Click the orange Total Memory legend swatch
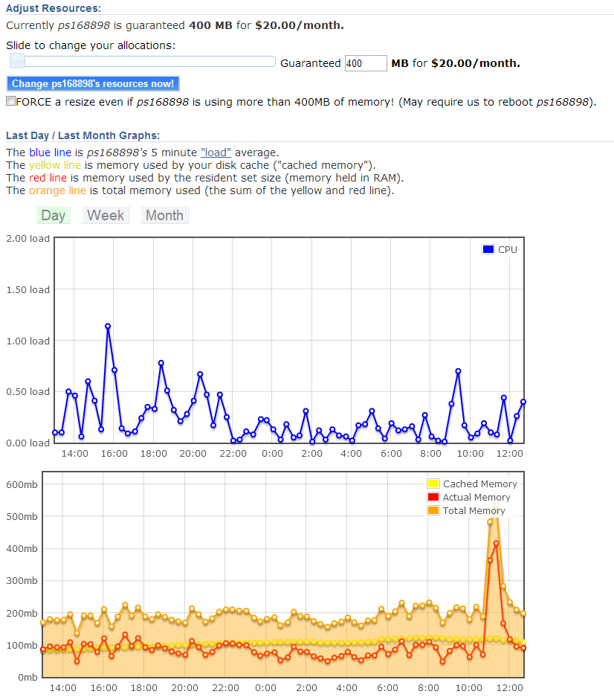The width and height of the screenshot is (614, 700). (x=433, y=510)
